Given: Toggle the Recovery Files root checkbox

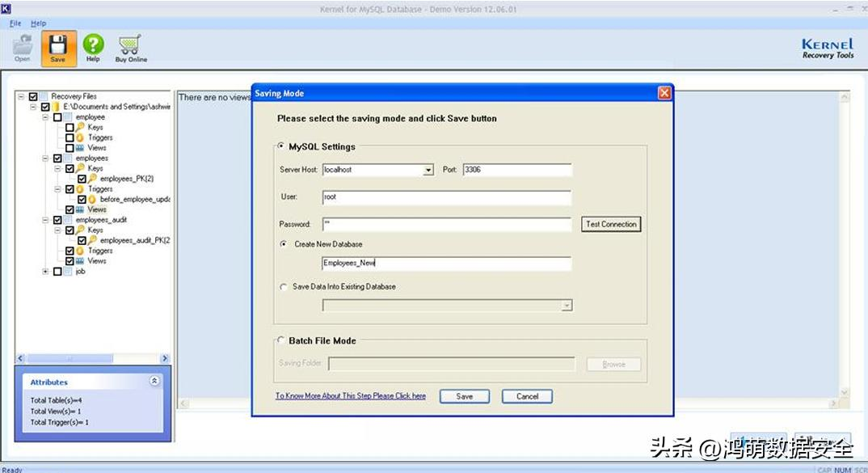Looking at the screenshot, I should click(x=33, y=96).
